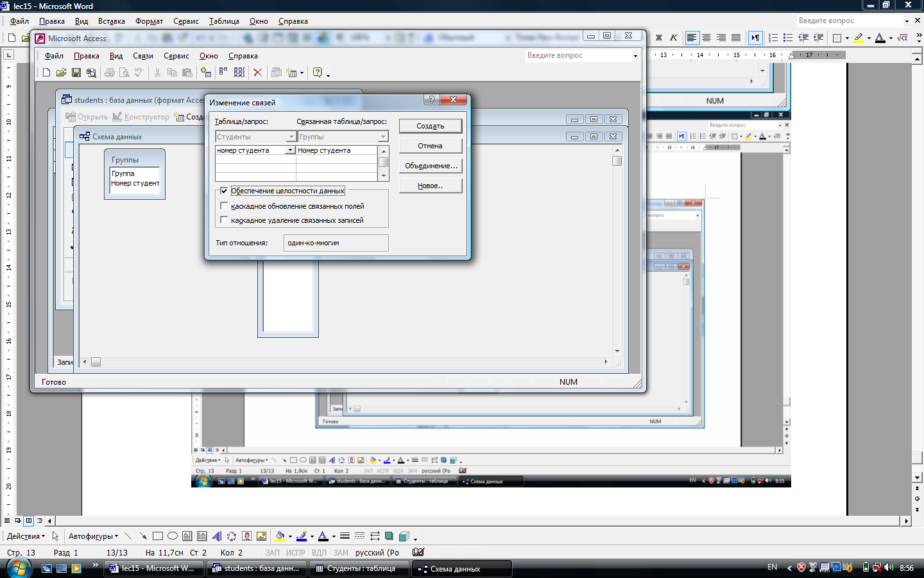Open the Студенты table dropdown
Screen dimensions: 924x578
coord(291,137)
